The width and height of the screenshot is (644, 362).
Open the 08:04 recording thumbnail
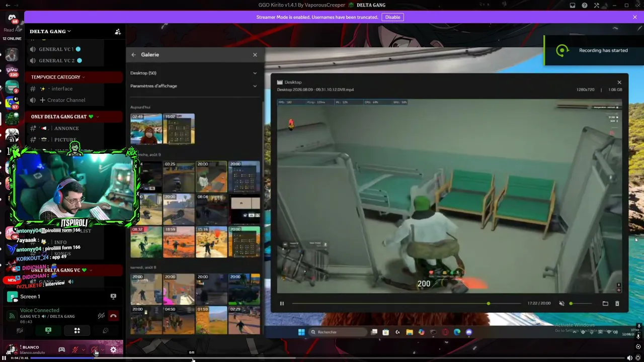(x=211, y=209)
